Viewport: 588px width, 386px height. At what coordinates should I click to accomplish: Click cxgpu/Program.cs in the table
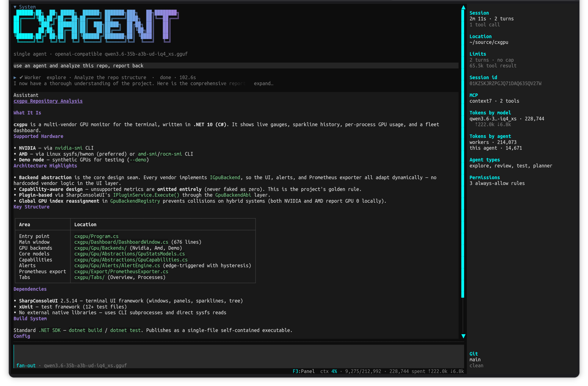[x=96, y=236]
